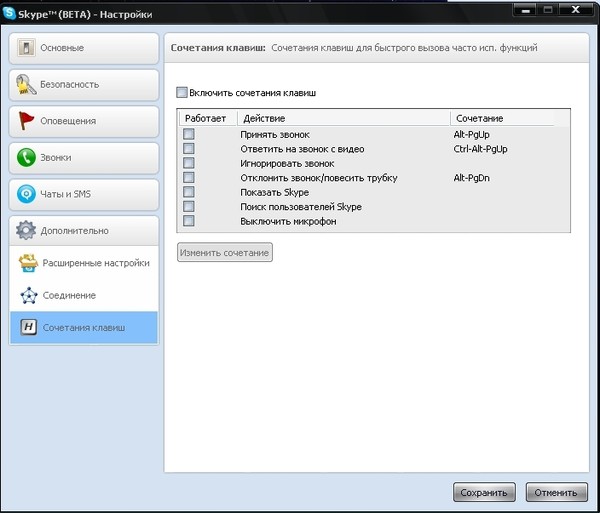Viewport: 600px width, 513px height.
Task: Tick checkbox for Ответить на звонок с видео
Action: 189,148
